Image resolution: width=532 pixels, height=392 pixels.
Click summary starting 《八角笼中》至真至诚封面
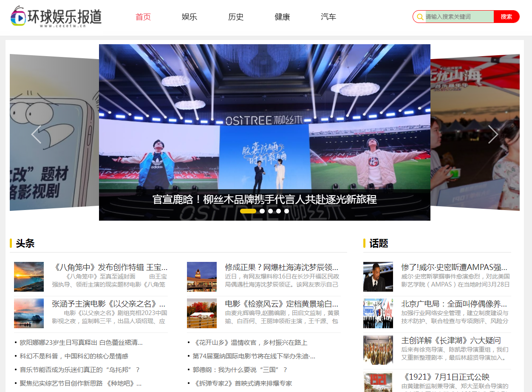(110, 280)
